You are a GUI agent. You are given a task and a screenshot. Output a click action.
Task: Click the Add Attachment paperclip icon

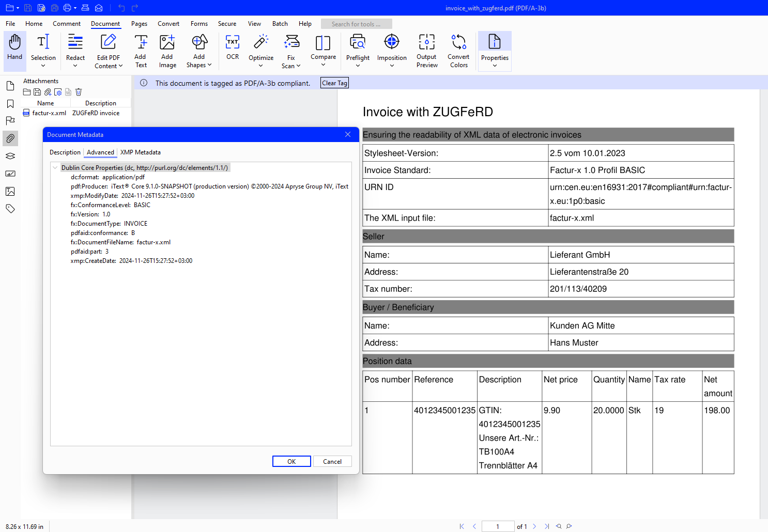(48, 92)
